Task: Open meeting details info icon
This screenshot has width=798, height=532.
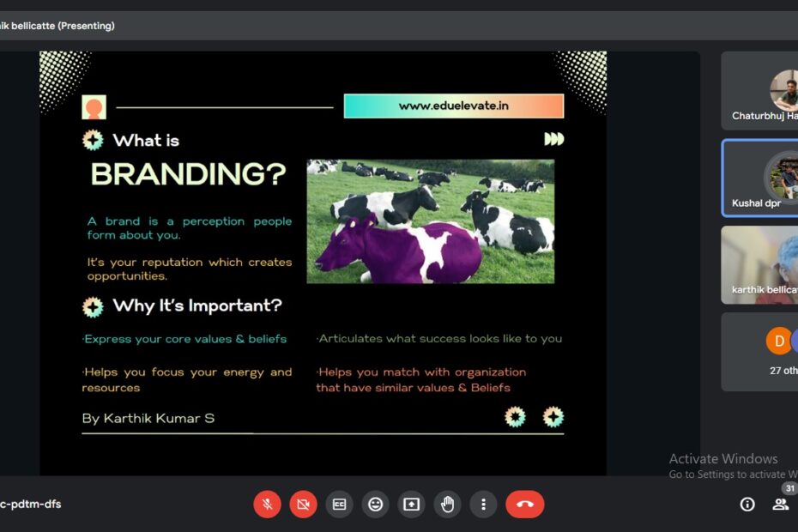Action: point(747,504)
